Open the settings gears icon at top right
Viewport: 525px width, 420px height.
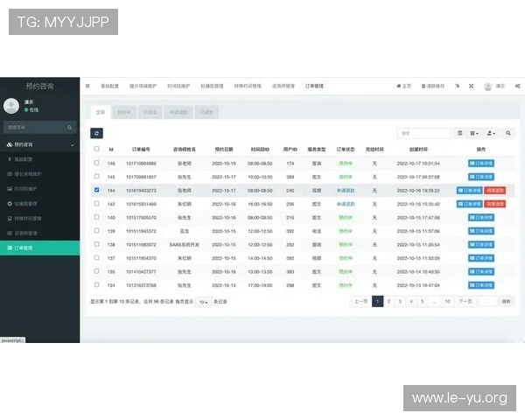pyautogui.click(x=517, y=86)
